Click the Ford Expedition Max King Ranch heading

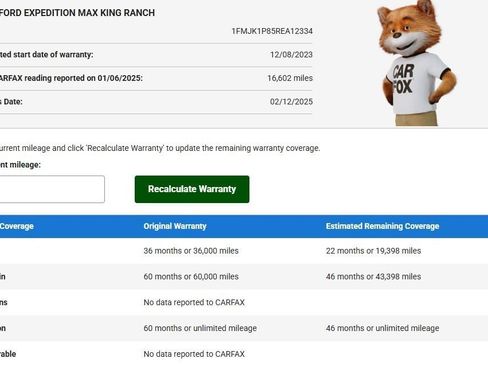pos(77,13)
